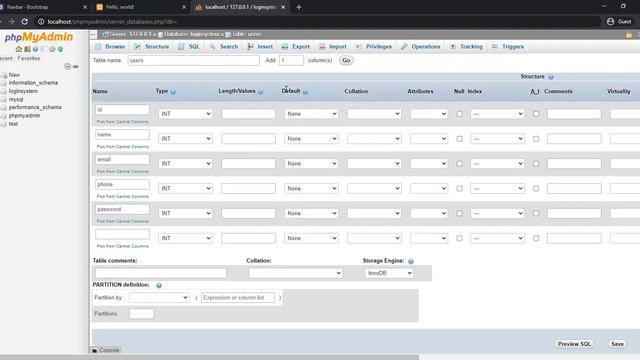640x360 pixels.
Task: Open navigation panel settings gear icon
Action: point(52,49)
